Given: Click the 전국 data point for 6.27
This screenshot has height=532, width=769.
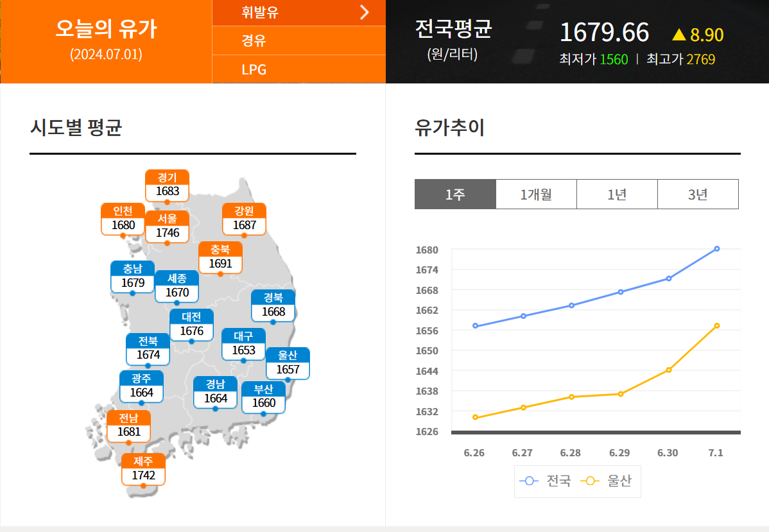Looking at the screenshot, I should pyautogui.click(x=524, y=316).
